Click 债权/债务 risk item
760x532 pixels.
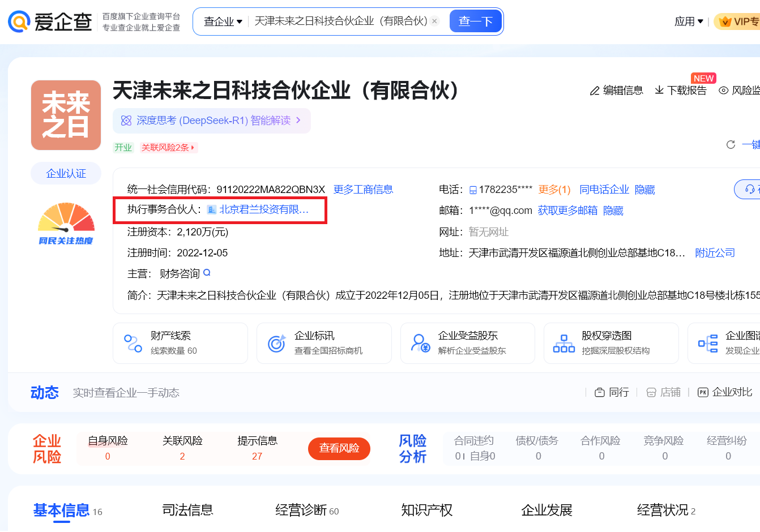(537, 448)
